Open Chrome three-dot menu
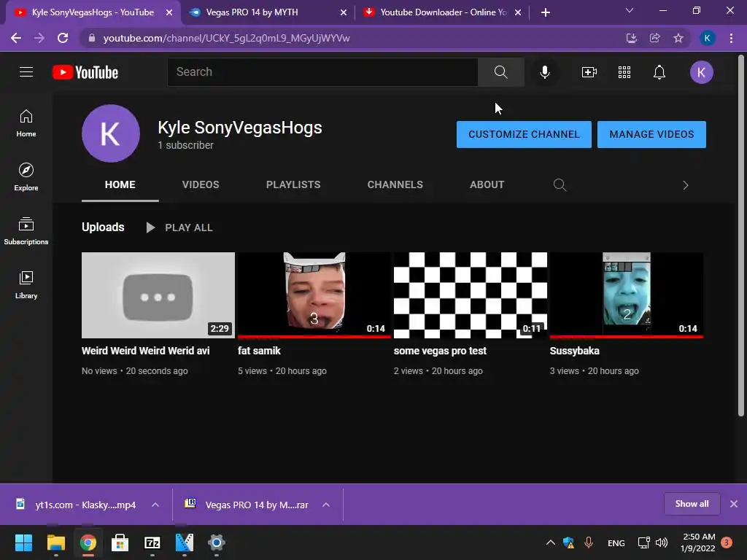The image size is (747, 560). point(731,38)
